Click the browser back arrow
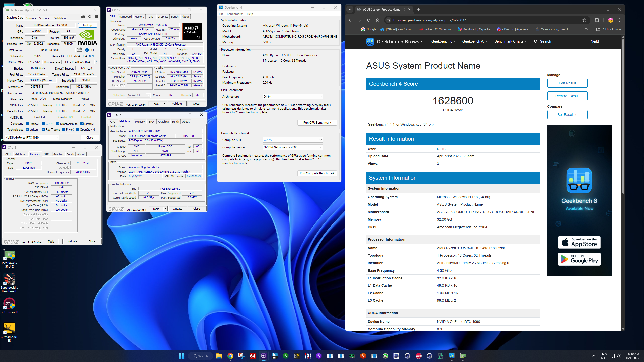Viewport: 644px width, 362px height. 350,20
